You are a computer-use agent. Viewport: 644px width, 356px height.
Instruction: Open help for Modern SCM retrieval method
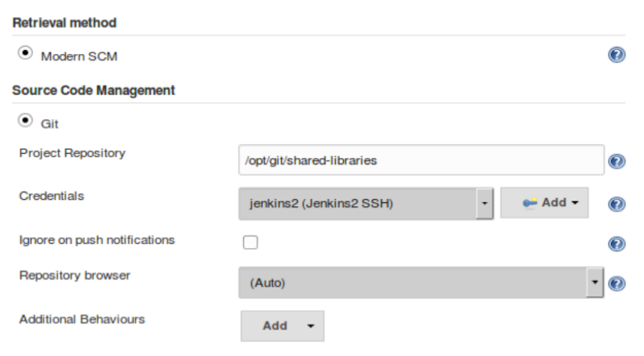click(x=617, y=55)
